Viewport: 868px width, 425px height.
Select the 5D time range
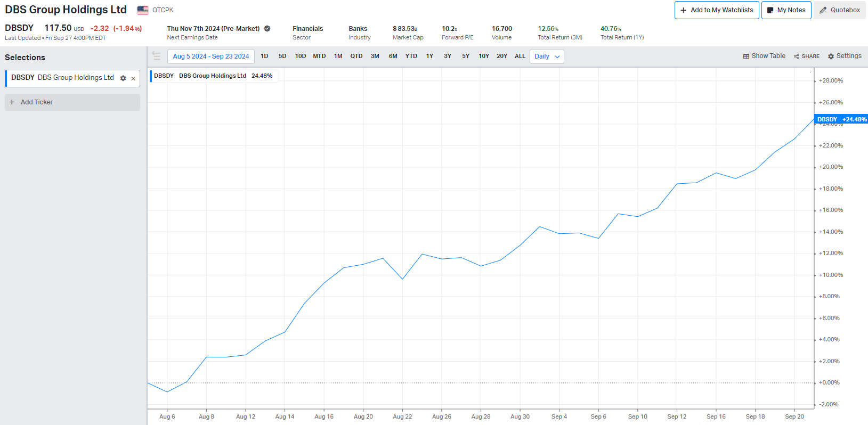coord(282,56)
